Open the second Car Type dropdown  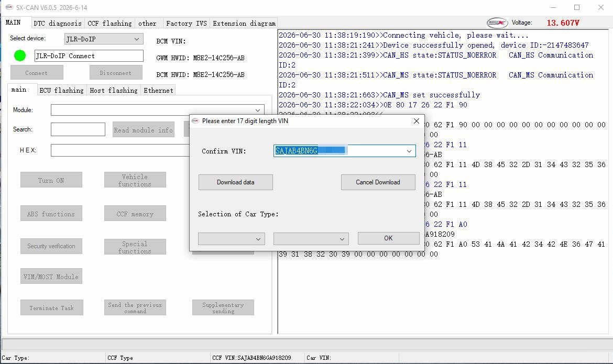click(311, 238)
